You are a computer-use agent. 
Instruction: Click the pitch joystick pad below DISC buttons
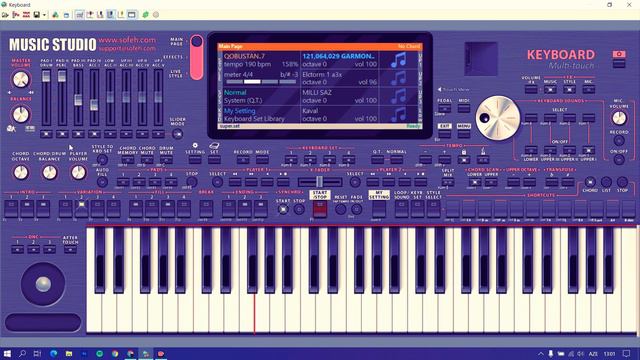(43, 284)
